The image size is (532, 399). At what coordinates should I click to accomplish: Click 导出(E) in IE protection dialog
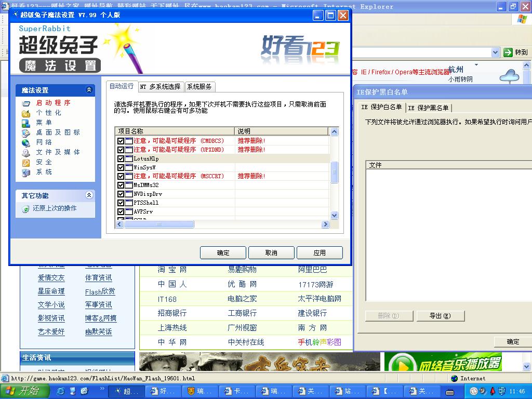[441, 316]
